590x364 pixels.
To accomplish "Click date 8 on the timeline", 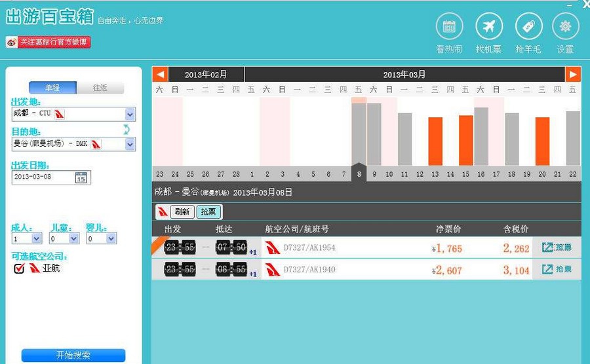I will [x=359, y=174].
